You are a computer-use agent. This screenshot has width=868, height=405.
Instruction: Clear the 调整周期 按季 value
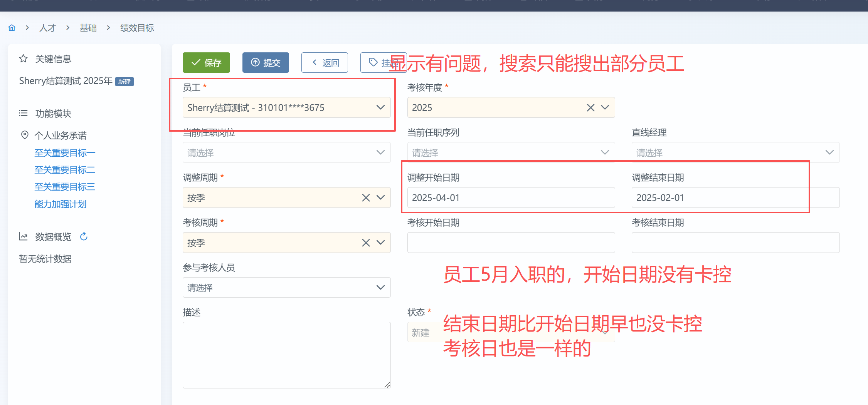click(x=366, y=198)
